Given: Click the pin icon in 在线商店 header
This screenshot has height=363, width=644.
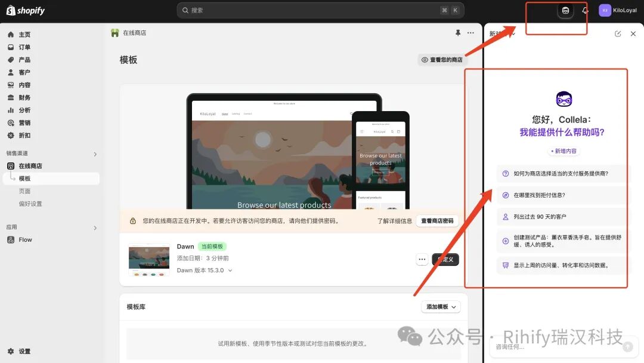Looking at the screenshot, I should pos(457,33).
